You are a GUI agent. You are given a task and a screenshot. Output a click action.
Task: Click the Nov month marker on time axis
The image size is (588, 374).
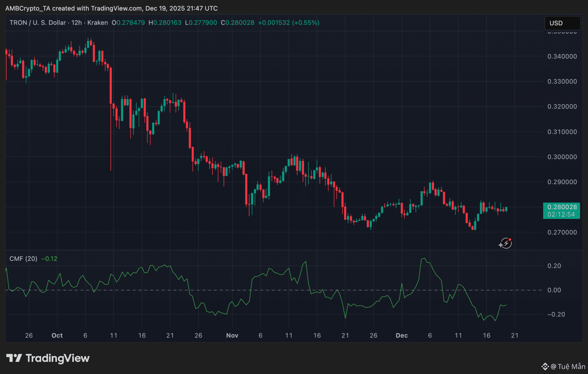[232, 335]
